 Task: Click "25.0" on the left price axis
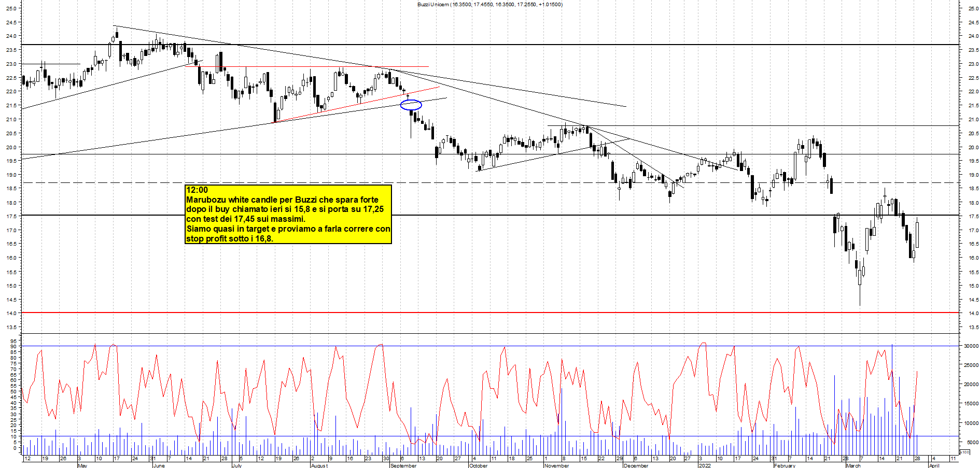tap(10, 8)
